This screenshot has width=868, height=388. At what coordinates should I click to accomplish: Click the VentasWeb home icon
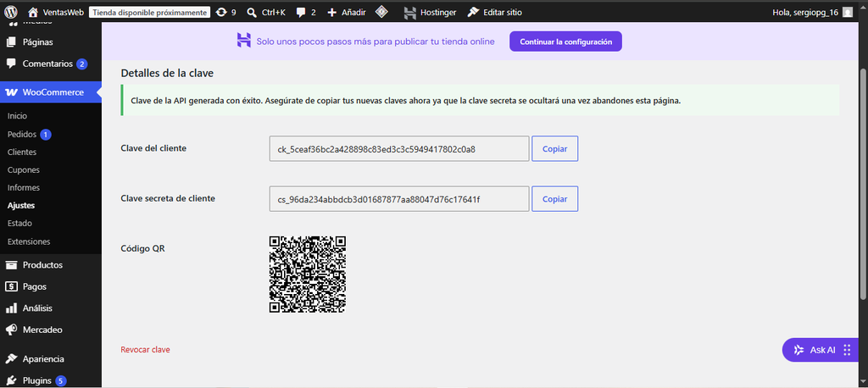33,12
